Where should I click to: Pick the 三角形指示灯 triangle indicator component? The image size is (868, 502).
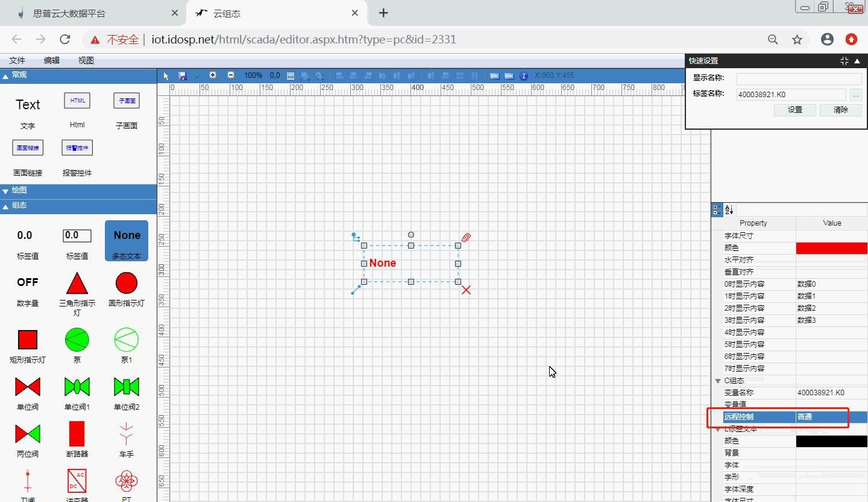[x=77, y=283]
